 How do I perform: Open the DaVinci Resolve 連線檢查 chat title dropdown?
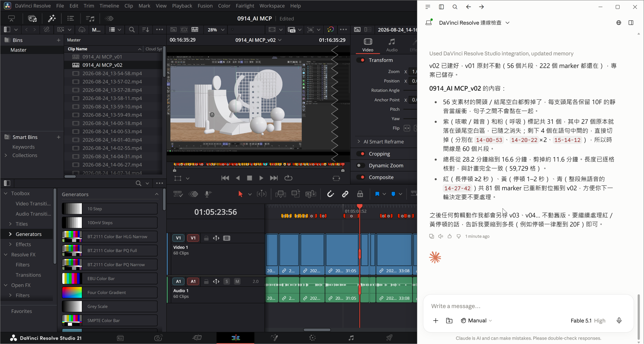pyautogui.click(x=474, y=22)
